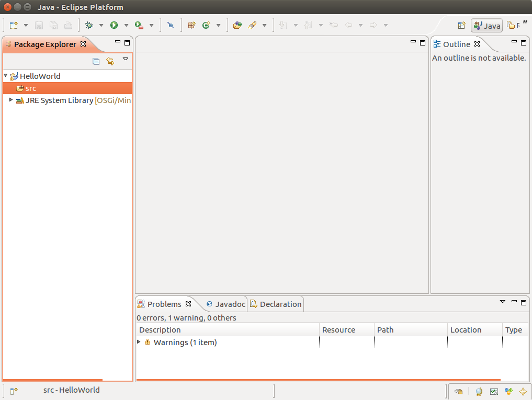Minimize the Package Explorer panel
Image resolution: width=532 pixels, height=400 pixels.
[x=118, y=42]
